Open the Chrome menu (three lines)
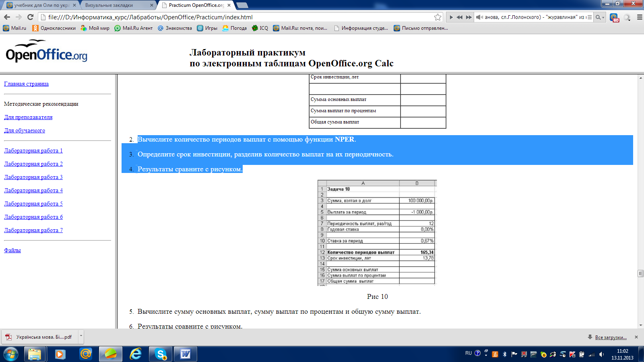 (x=640, y=17)
